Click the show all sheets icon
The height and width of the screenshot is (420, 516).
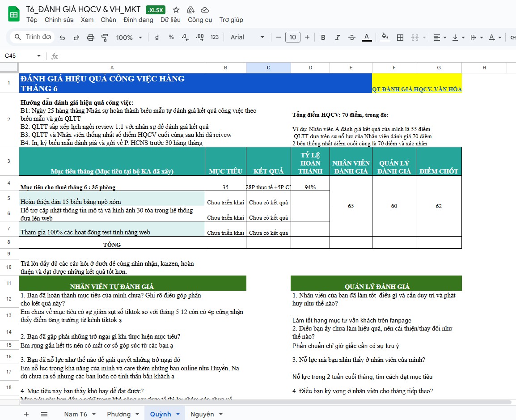point(44,414)
